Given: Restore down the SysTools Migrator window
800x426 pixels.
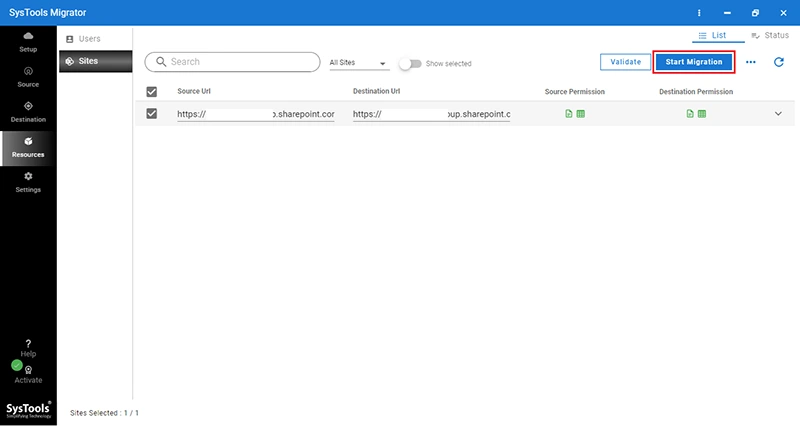Looking at the screenshot, I should click(x=755, y=13).
